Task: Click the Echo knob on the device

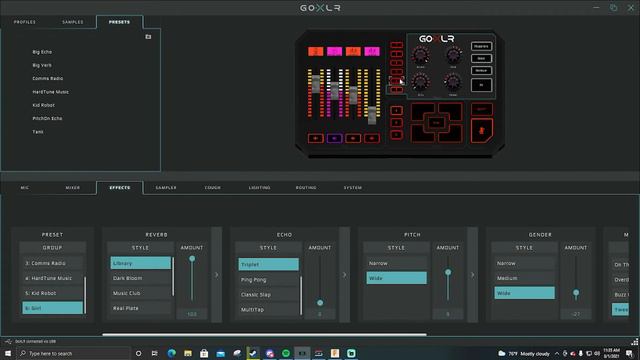Action: (x=420, y=82)
